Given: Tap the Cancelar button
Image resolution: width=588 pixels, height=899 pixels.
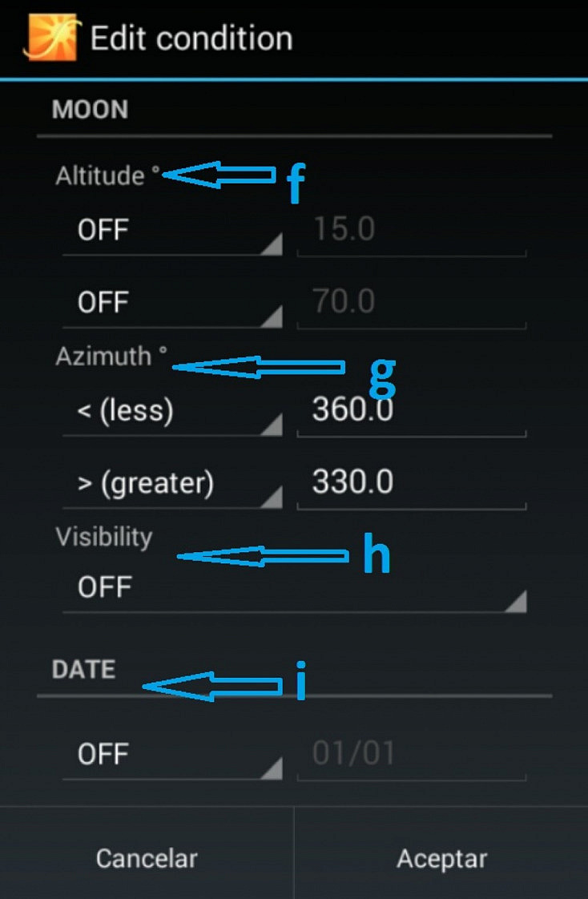Looking at the screenshot, I should pos(147,858).
